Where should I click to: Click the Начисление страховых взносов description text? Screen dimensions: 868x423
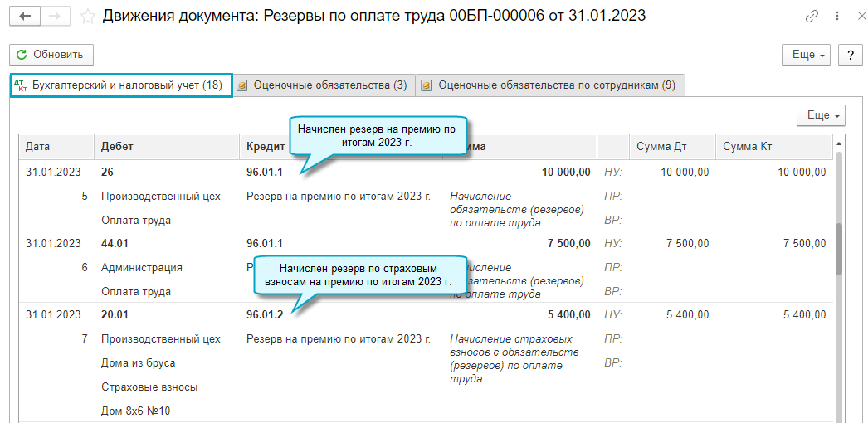coord(514,359)
